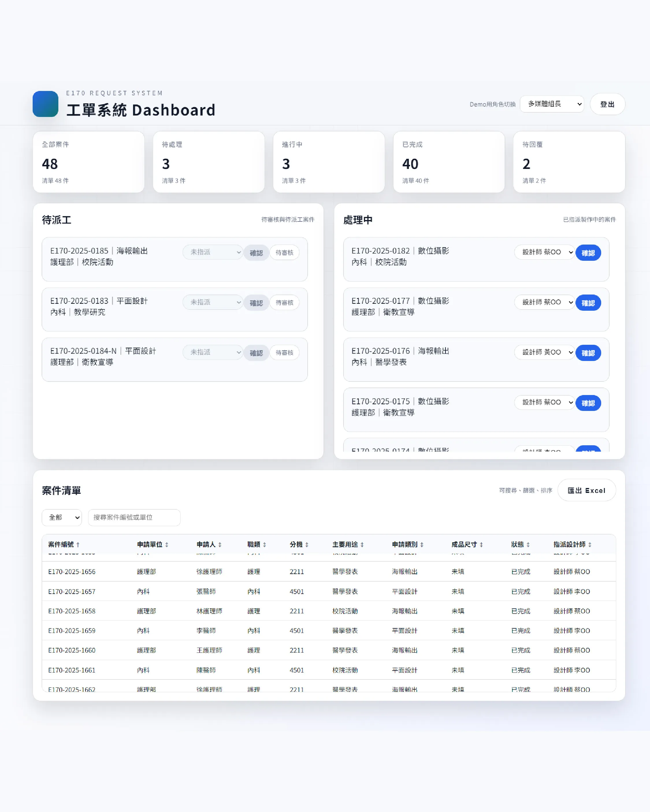Open designer dropdown for E170-2025-0185
The width and height of the screenshot is (650, 812).
coord(213,252)
